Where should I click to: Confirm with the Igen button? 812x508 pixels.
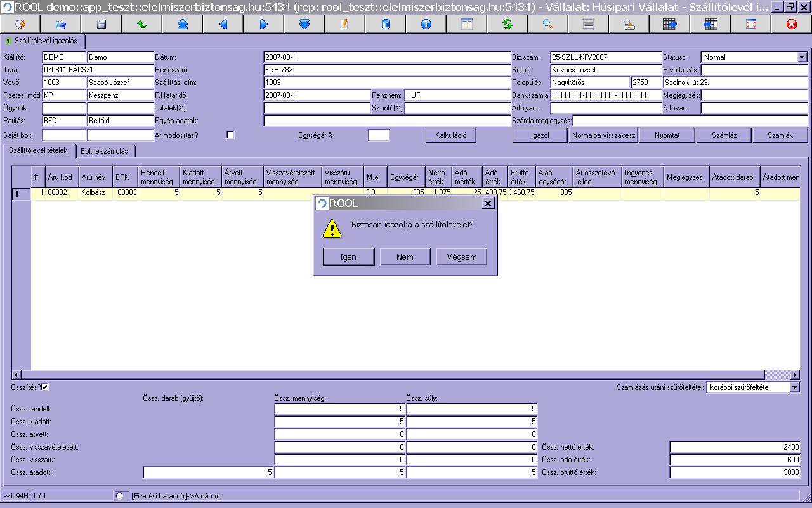pyautogui.click(x=348, y=257)
